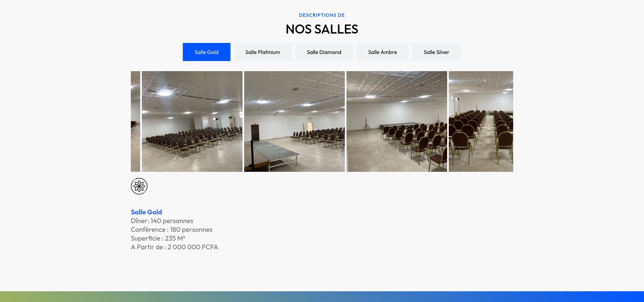Open photo with tripod stands near stage

pyautogui.click(x=396, y=121)
